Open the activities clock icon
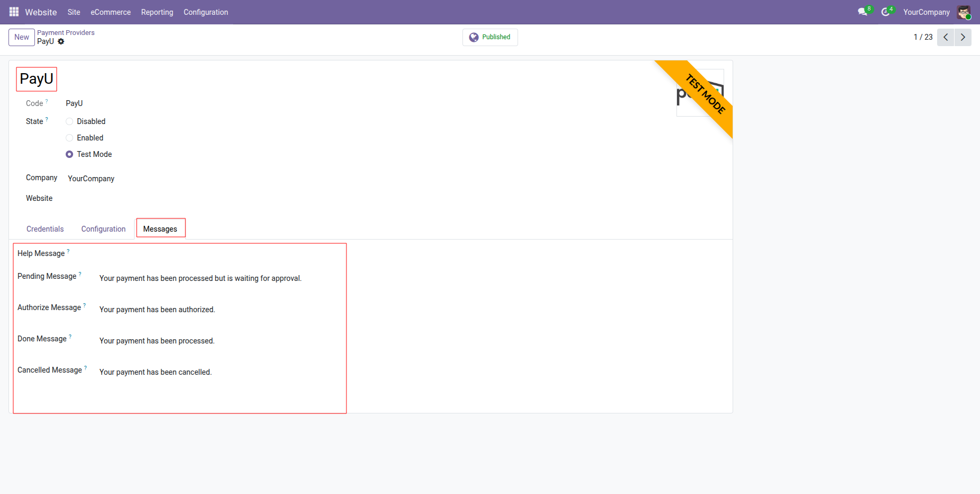 pos(886,12)
